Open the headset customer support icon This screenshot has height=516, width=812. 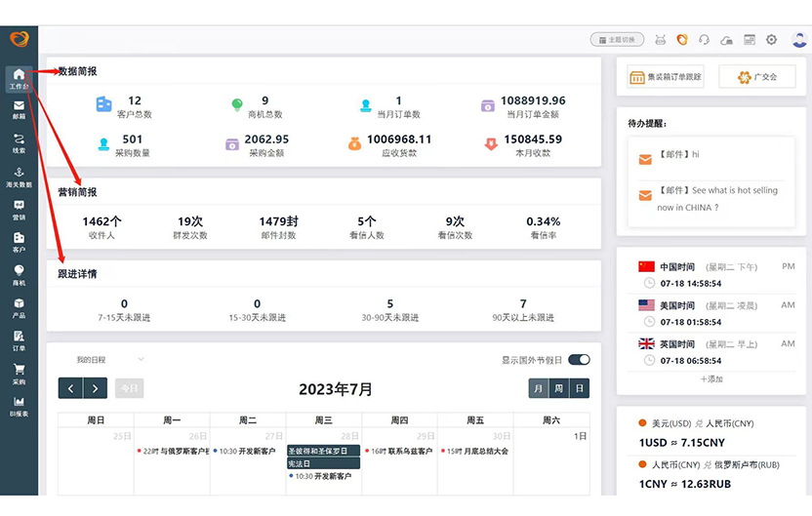(x=704, y=40)
